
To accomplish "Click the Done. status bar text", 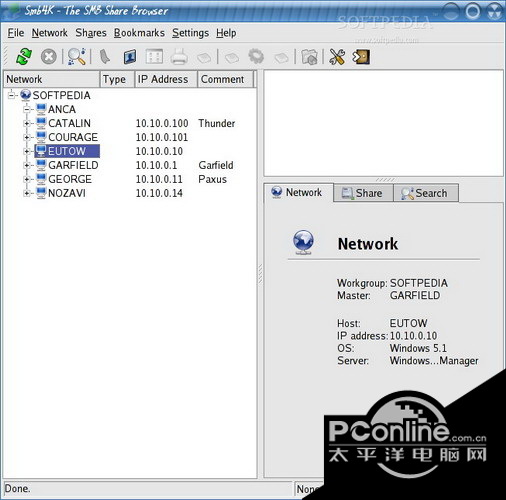I will tap(17, 489).
